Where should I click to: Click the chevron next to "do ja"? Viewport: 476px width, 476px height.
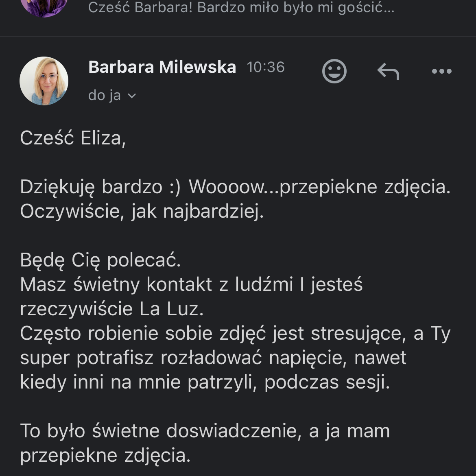(x=132, y=96)
